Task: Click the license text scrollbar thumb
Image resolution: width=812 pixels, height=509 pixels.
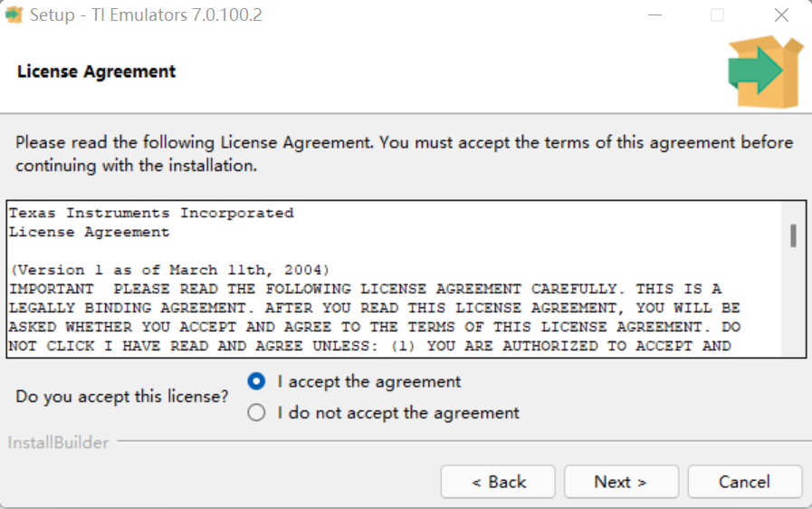Action: click(x=793, y=235)
